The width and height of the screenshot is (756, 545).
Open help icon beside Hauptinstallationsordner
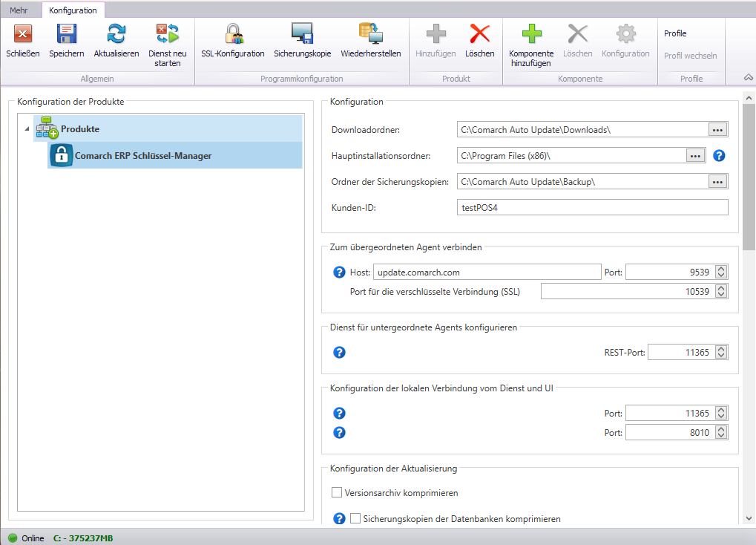719,155
